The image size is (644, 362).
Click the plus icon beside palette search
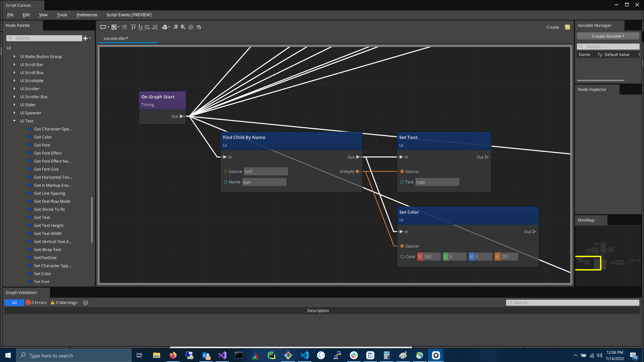[86, 38]
